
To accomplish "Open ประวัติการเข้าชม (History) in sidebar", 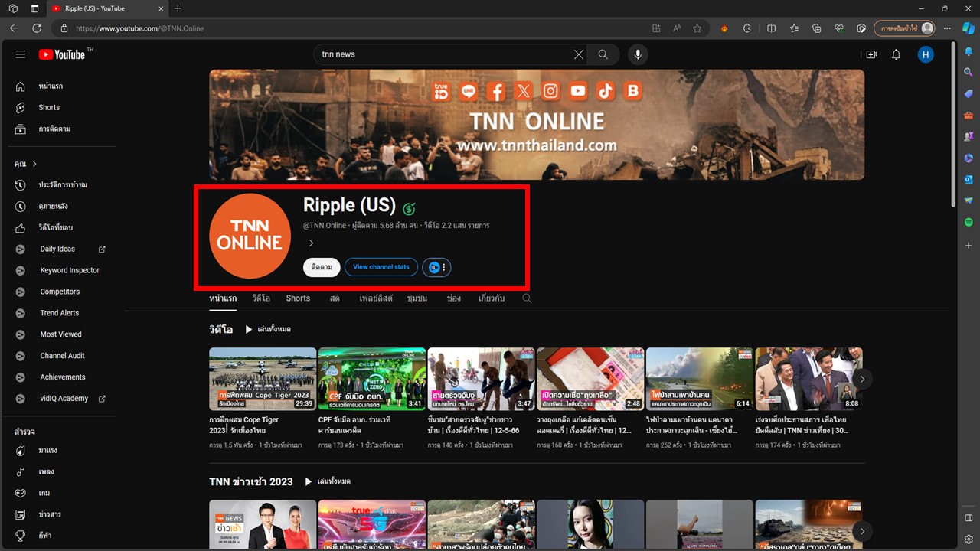I will [62, 185].
